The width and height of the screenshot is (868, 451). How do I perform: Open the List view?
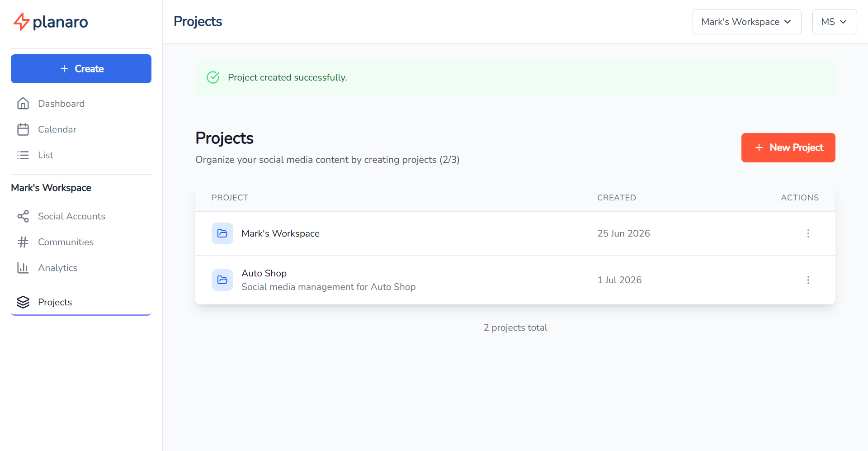(x=81, y=155)
